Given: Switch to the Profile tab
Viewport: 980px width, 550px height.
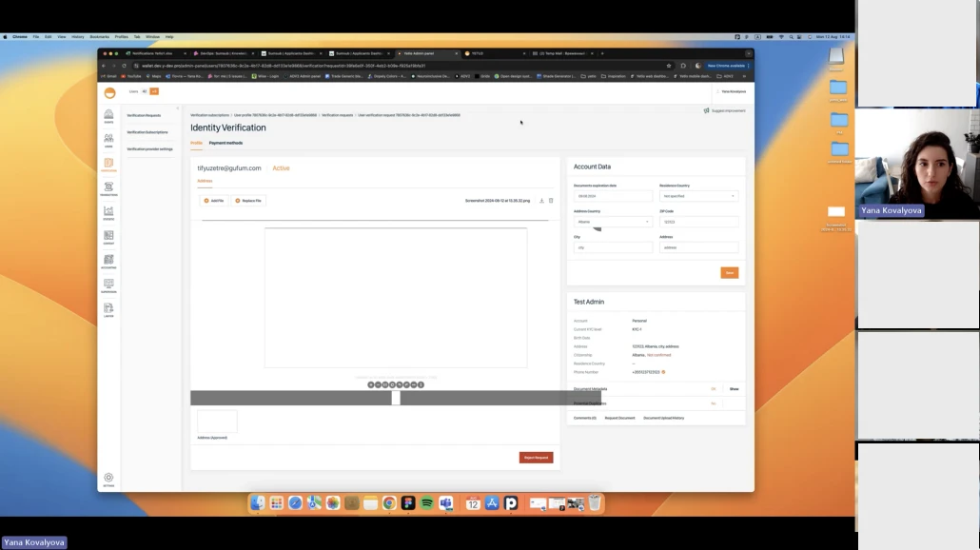Looking at the screenshot, I should pyautogui.click(x=196, y=143).
